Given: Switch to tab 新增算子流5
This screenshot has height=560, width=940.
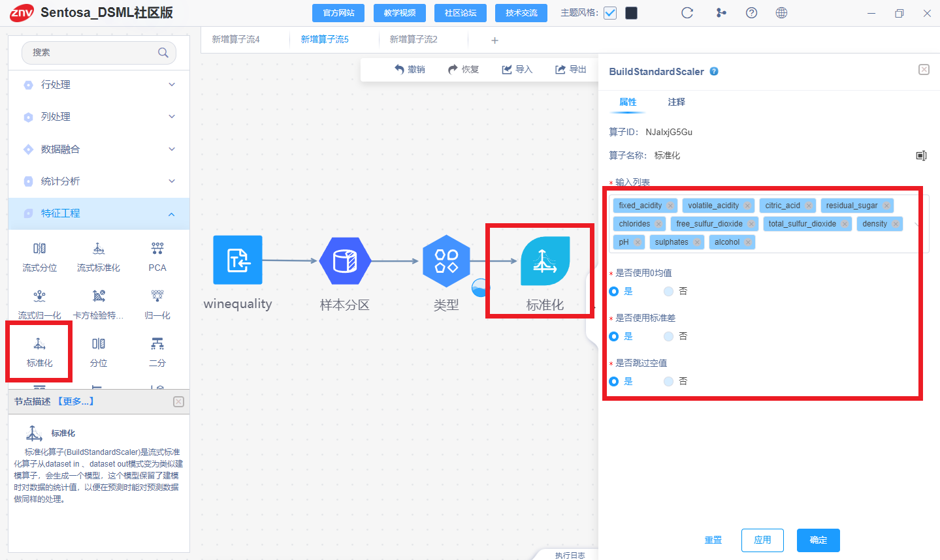Looking at the screenshot, I should click(x=325, y=39).
